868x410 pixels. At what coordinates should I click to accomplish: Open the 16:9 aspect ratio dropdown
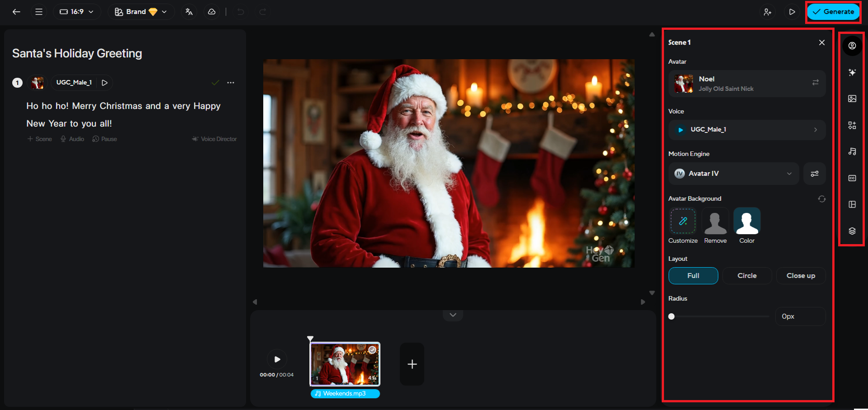tap(76, 12)
